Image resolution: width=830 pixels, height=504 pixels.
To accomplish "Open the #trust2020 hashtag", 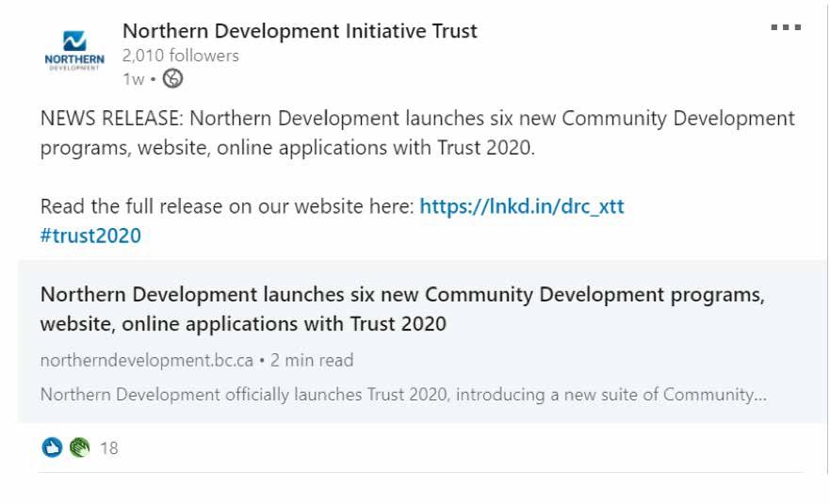I will coord(90,236).
